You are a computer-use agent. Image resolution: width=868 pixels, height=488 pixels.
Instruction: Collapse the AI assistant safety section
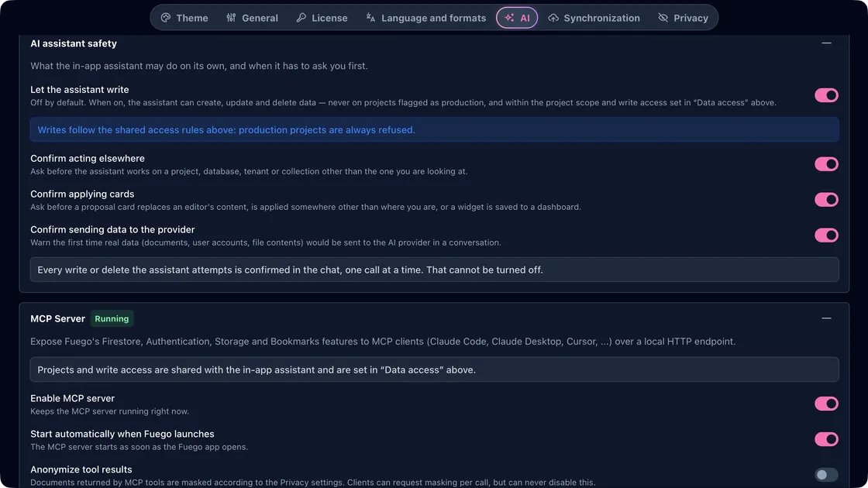click(x=826, y=43)
